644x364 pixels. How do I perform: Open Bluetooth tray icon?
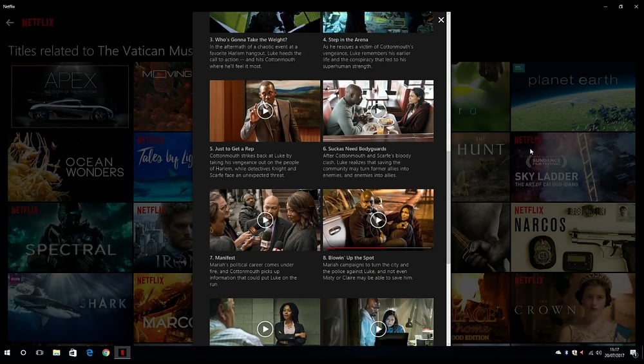pyautogui.click(x=566, y=352)
